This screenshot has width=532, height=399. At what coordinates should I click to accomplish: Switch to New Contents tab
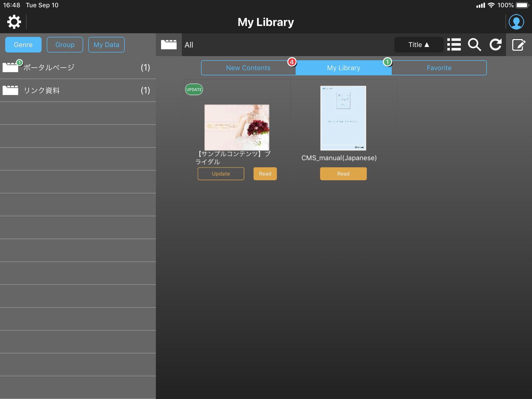[x=248, y=68]
